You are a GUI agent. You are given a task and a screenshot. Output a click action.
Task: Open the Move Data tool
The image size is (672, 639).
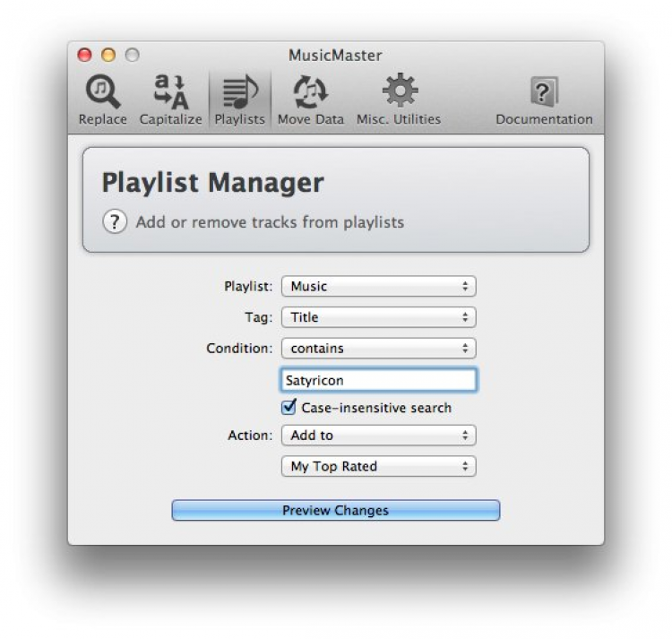click(x=311, y=99)
